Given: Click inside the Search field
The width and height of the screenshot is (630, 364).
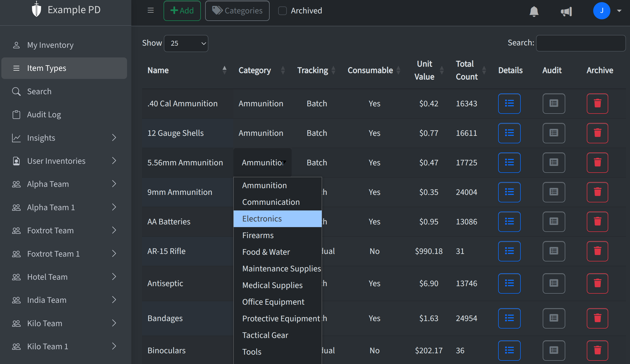Looking at the screenshot, I should [x=581, y=43].
